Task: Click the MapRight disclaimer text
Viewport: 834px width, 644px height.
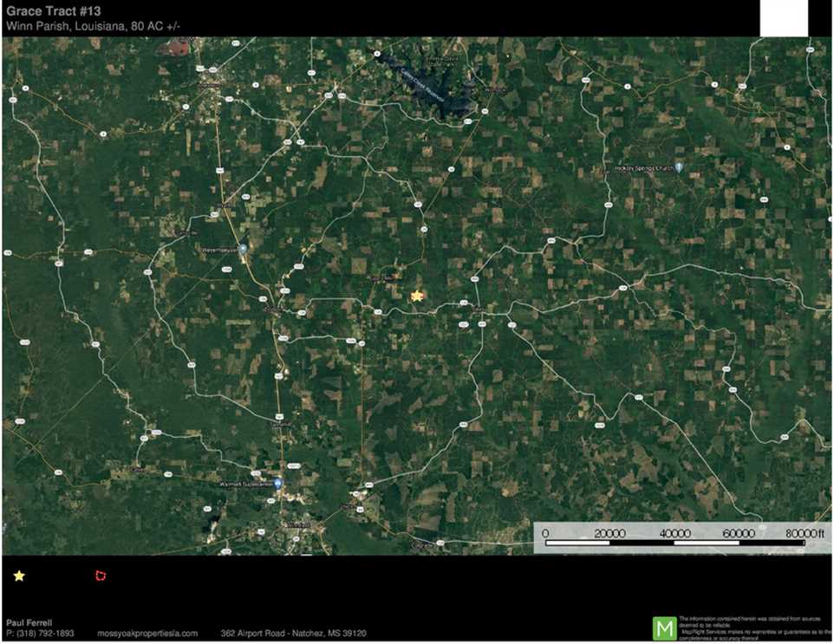Action: pos(755,628)
